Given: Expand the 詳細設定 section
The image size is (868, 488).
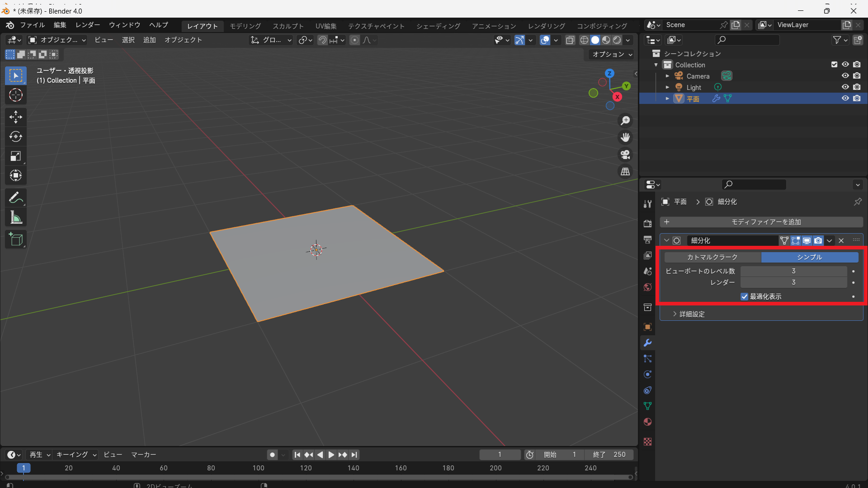Looking at the screenshot, I should coord(692,314).
